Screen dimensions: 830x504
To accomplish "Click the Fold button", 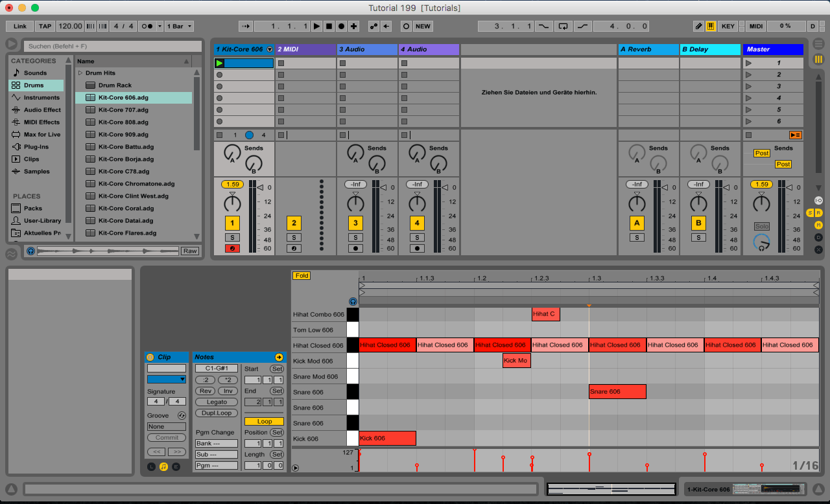I will pyautogui.click(x=302, y=275).
